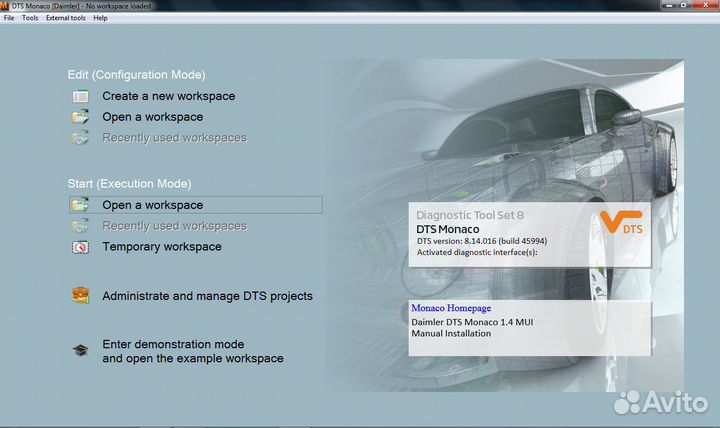Viewport: 720px width, 428px height.
Task: Click the folder icon for Open a workspace in Execution Mode
Action: click(x=81, y=205)
